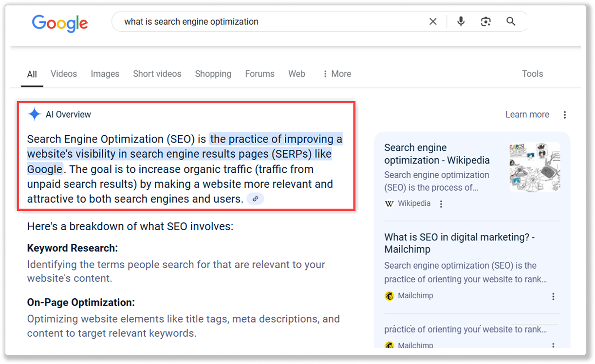Switch to the Videos tab

pos(64,74)
